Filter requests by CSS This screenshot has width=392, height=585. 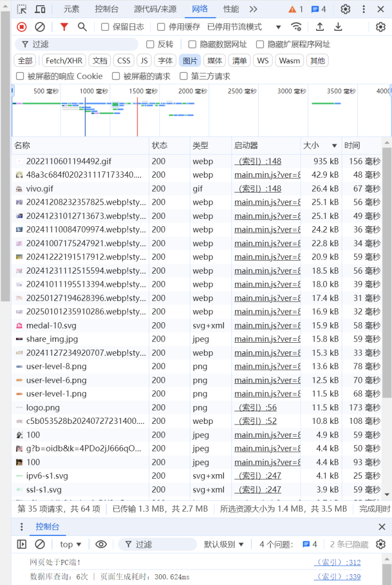(123, 61)
